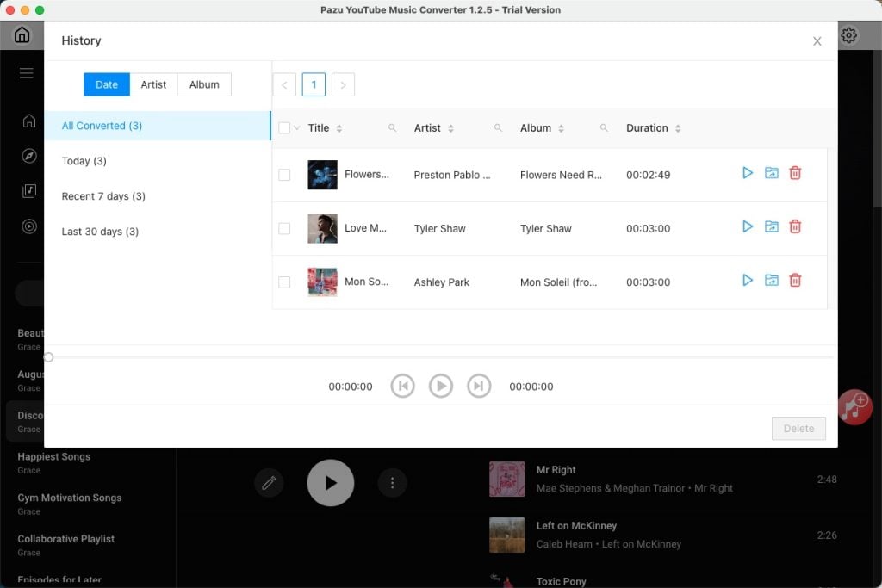Image resolution: width=882 pixels, height=588 pixels.
Task: Tick the checkbox for Tyler Shaw row
Action: [285, 228]
